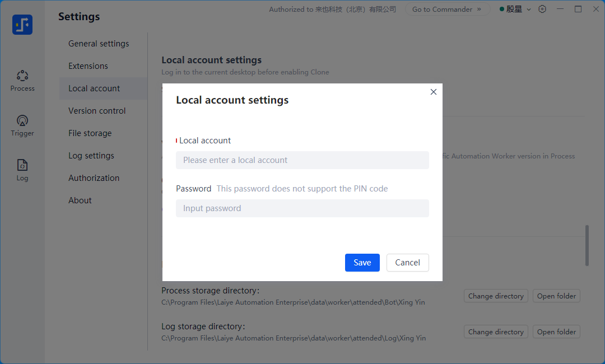The width and height of the screenshot is (605, 364).
Task: Click the settings gear icon in title bar
Action: click(542, 10)
